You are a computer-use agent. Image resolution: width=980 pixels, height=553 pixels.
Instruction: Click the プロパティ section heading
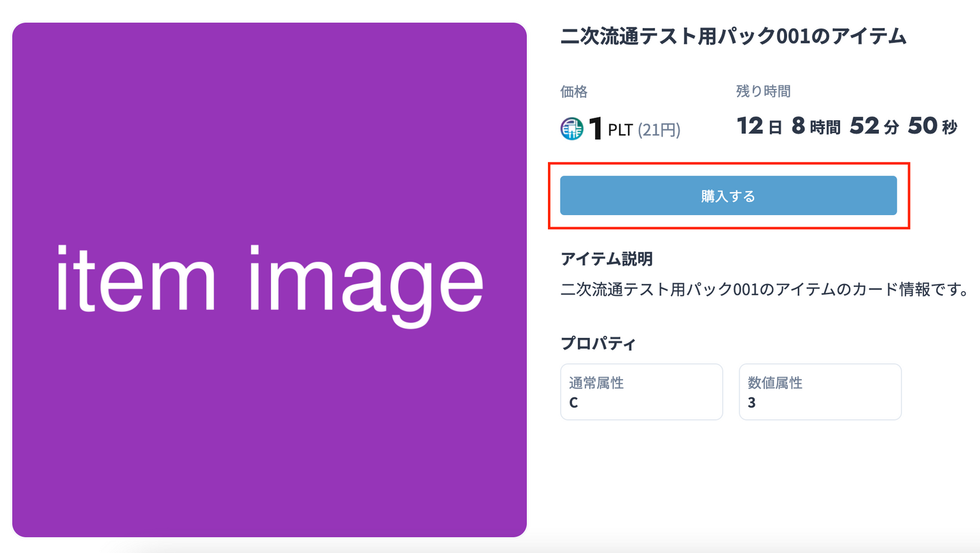pos(598,344)
